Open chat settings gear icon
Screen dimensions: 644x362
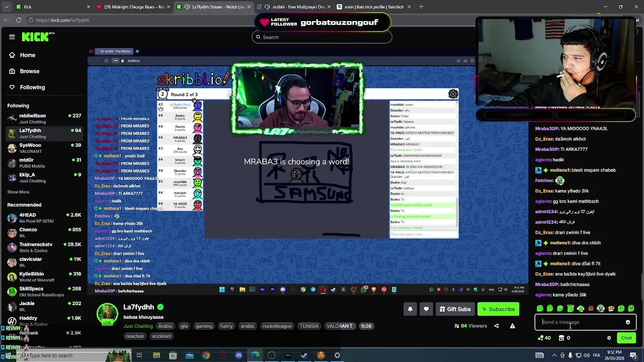tap(609, 338)
